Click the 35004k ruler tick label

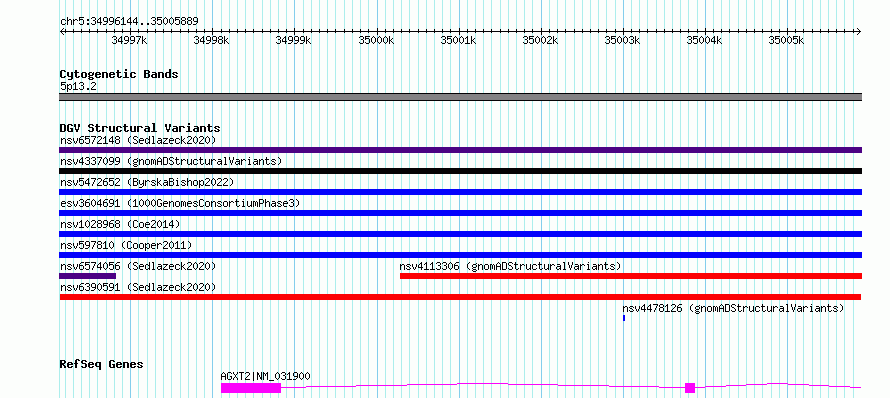[x=704, y=40]
